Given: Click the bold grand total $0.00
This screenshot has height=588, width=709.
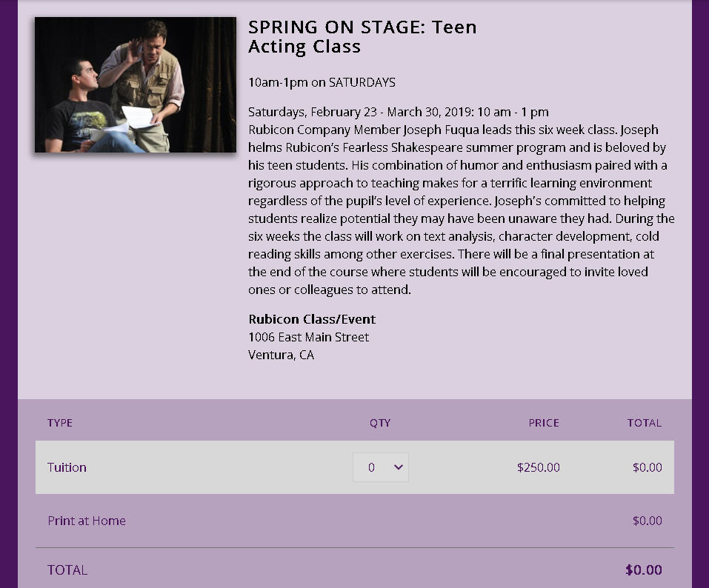Looking at the screenshot, I should point(644,569).
